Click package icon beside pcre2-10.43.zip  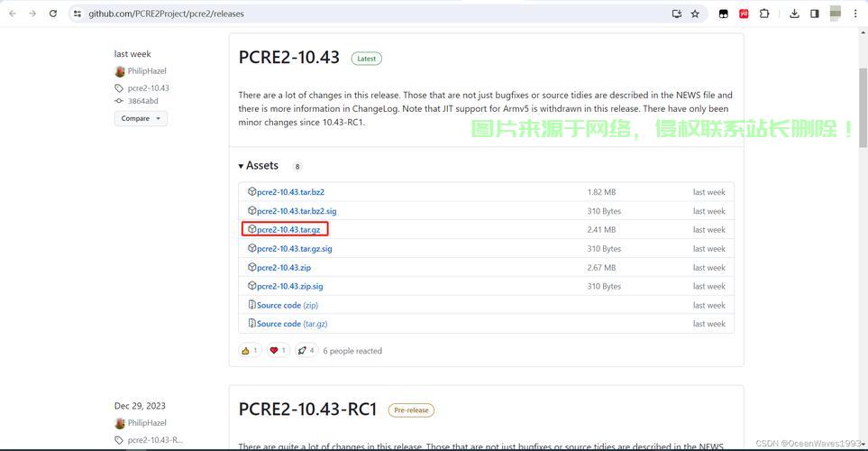[251, 267]
